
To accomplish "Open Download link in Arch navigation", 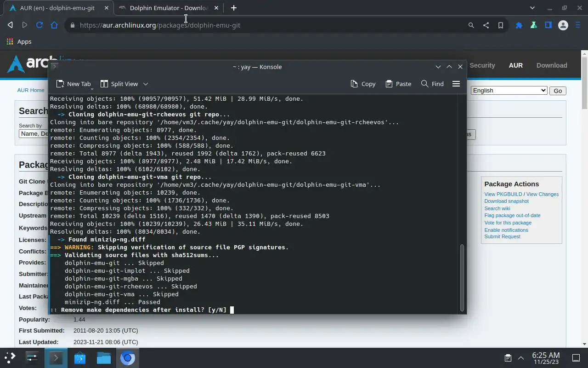I will [552, 65].
